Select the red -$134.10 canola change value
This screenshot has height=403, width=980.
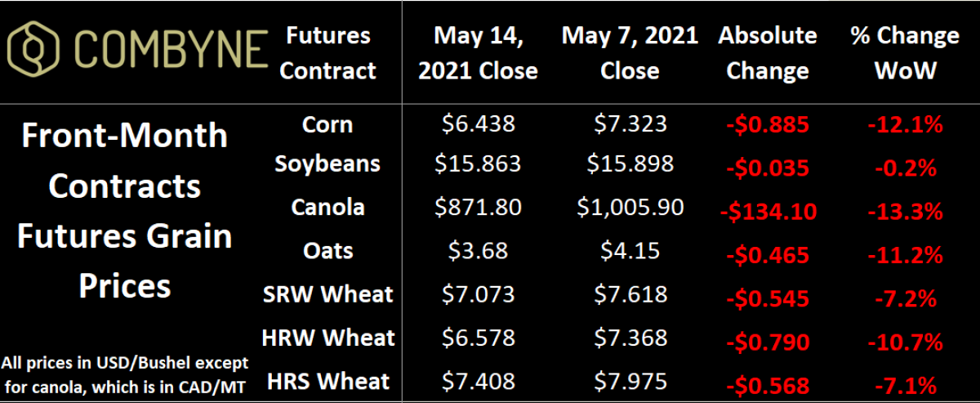(x=768, y=211)
